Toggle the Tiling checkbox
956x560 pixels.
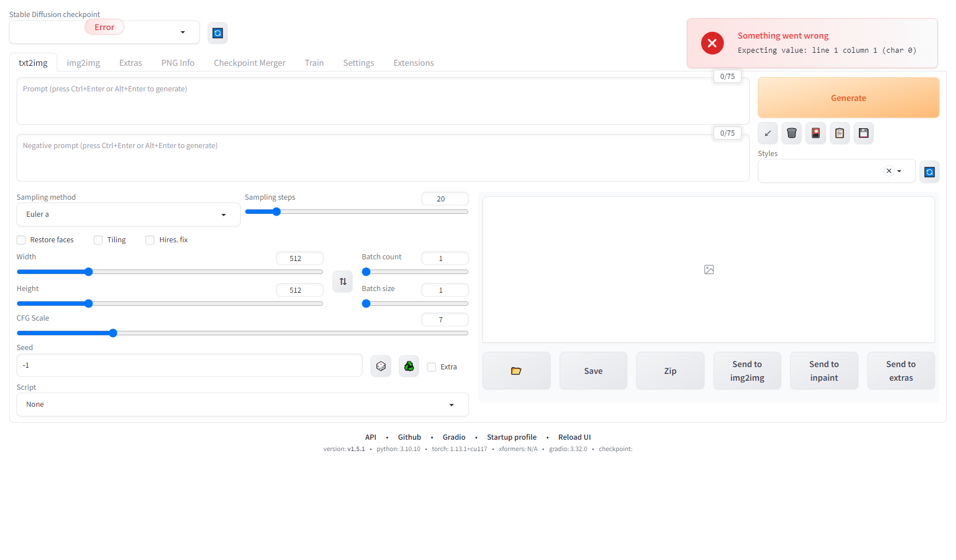point(98,240)
